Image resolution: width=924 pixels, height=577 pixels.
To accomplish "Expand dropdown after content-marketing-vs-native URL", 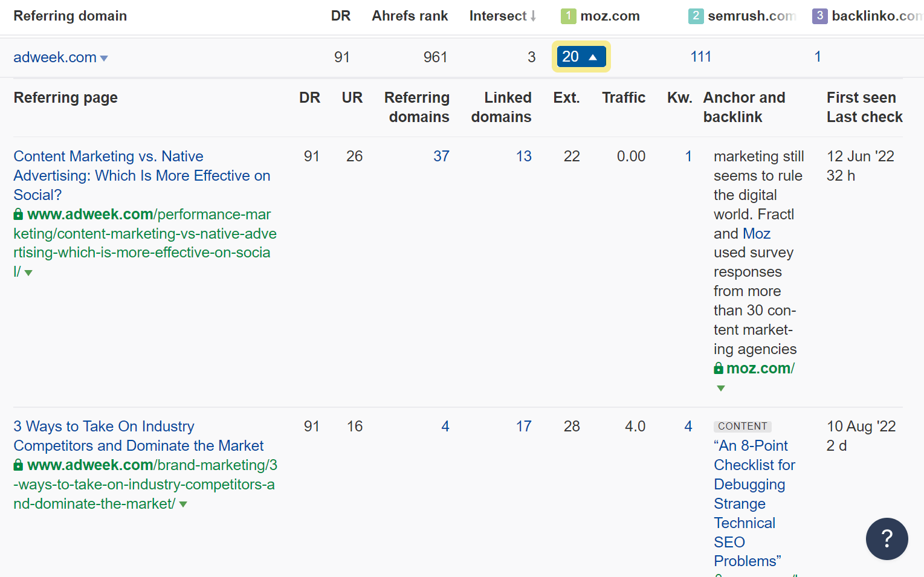I will click(28, 273).
